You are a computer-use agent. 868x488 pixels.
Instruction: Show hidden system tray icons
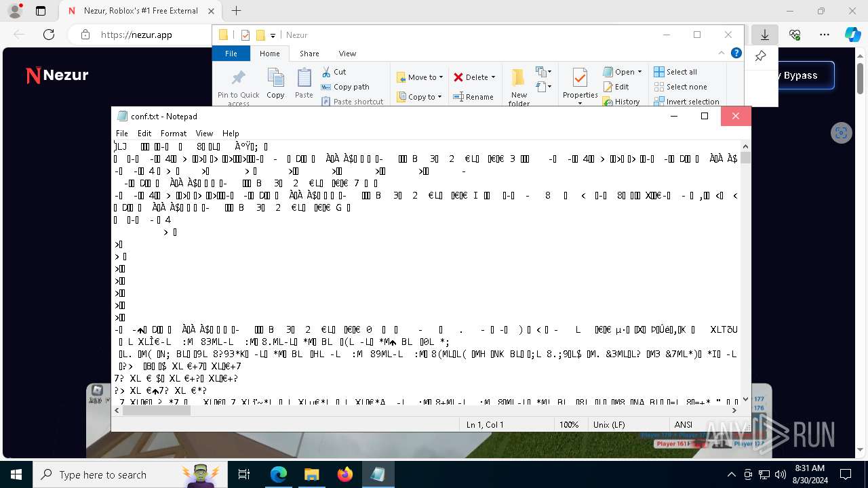(731, 474)
